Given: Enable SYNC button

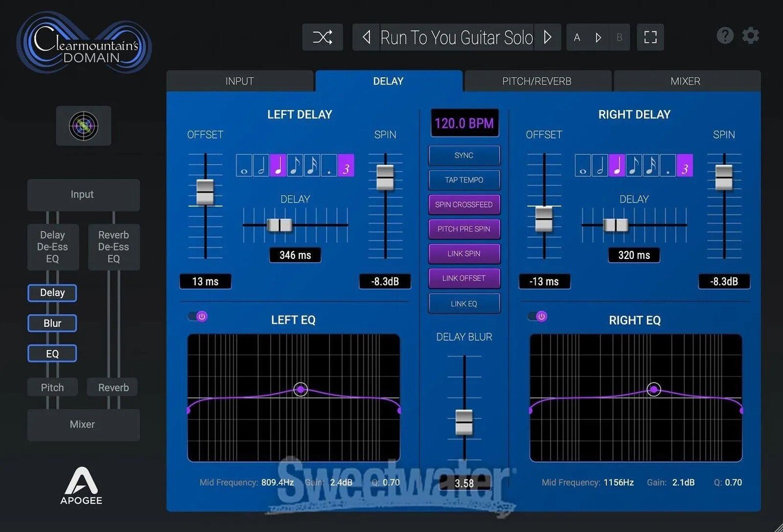Looking at the screenshot, I should coord(464,156).
